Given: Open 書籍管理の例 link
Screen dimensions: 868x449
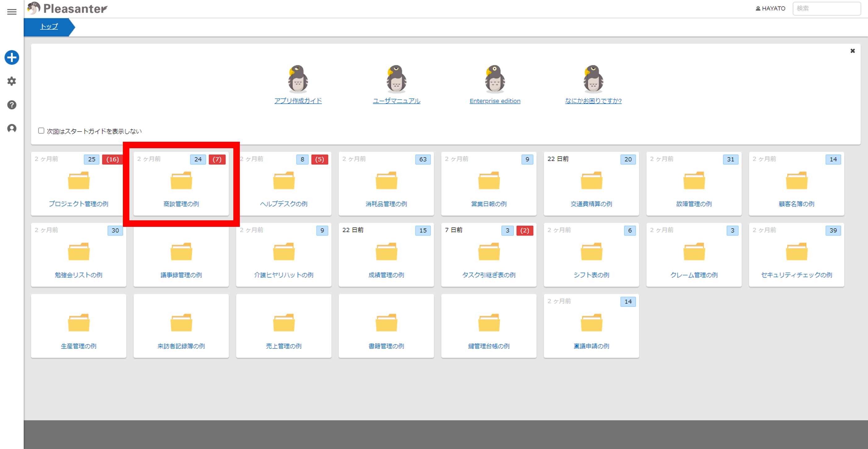Looking at the screenshot, I should [386, 346].
